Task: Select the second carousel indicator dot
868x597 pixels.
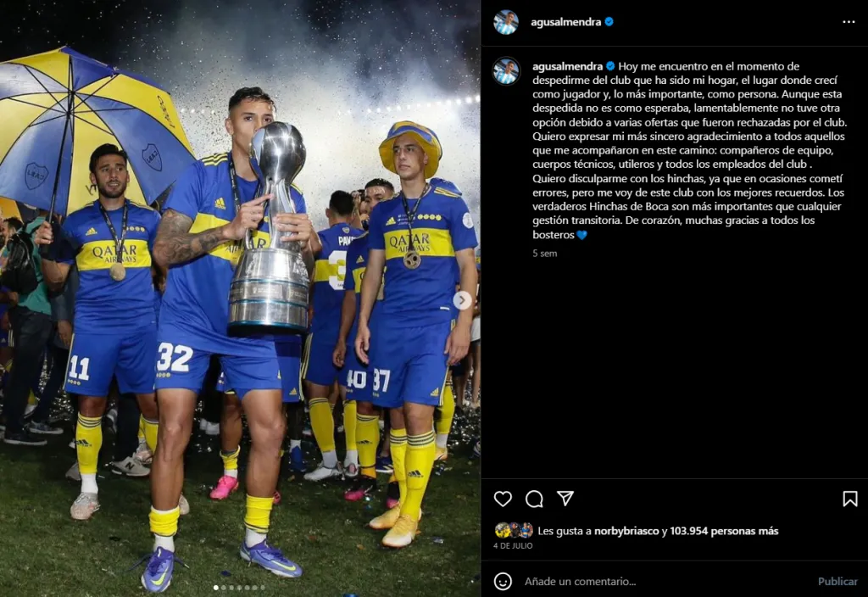Action: (x=224, y=588)
